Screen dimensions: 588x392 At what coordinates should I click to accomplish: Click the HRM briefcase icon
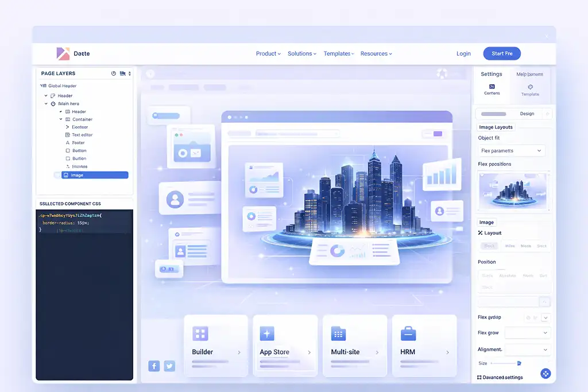[x=408, y=333]
